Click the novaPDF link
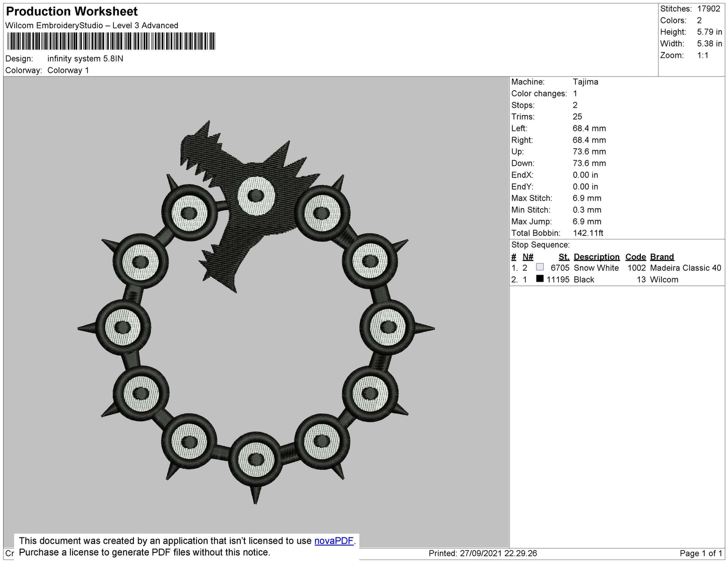The image size is (728, 563). pos(334,541)
